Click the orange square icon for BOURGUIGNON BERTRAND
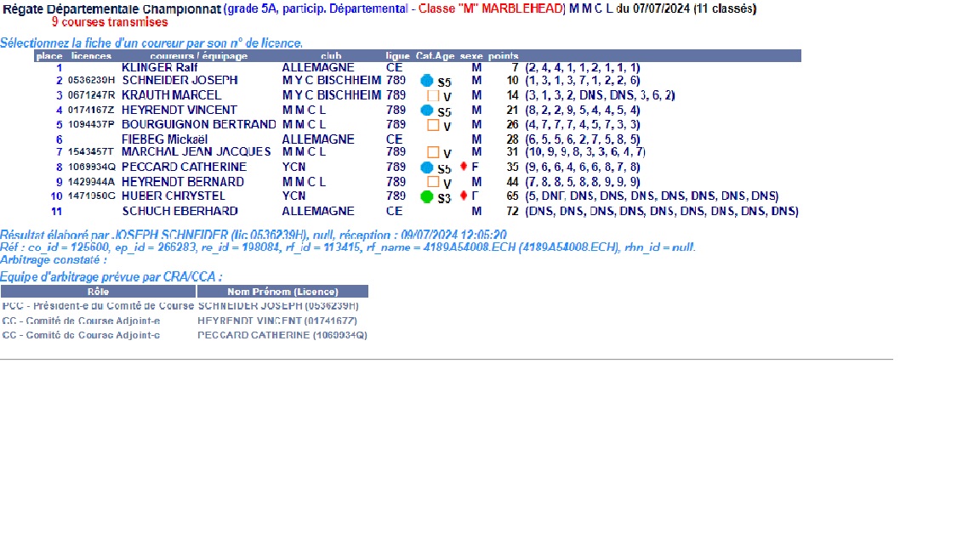980x551 pixels. pos(432,125)
